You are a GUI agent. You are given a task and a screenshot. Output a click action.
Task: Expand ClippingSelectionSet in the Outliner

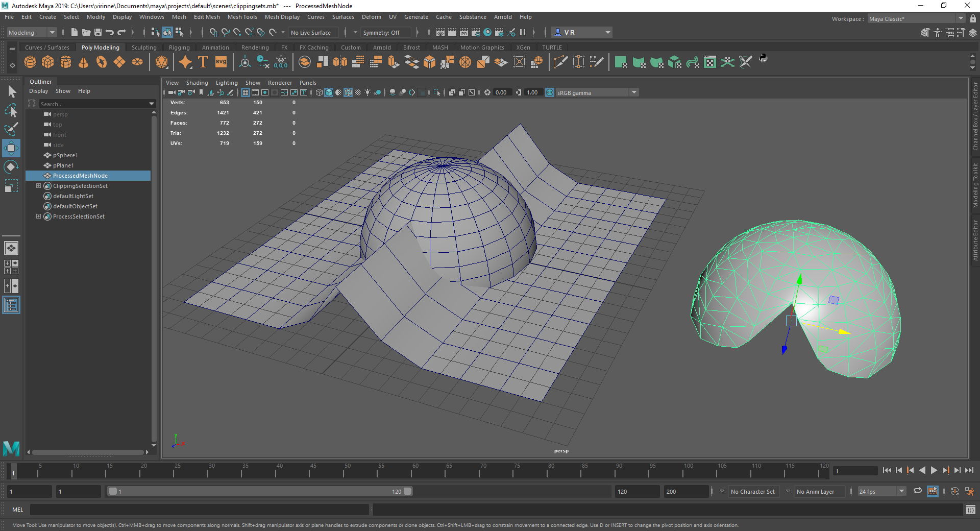[39, 186]
